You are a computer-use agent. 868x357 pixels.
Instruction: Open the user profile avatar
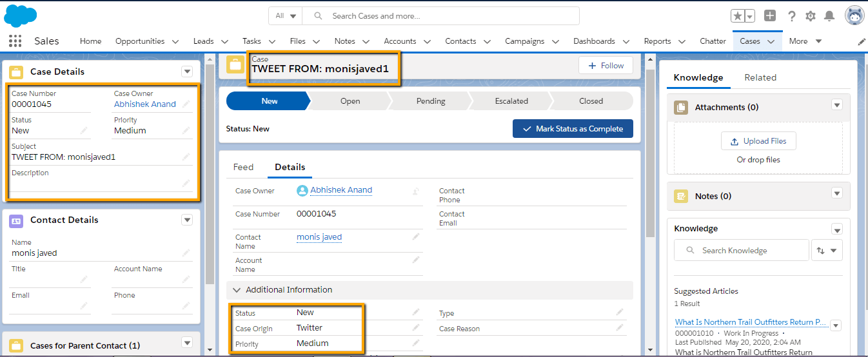pyautogui.click(x=854, y=15)
